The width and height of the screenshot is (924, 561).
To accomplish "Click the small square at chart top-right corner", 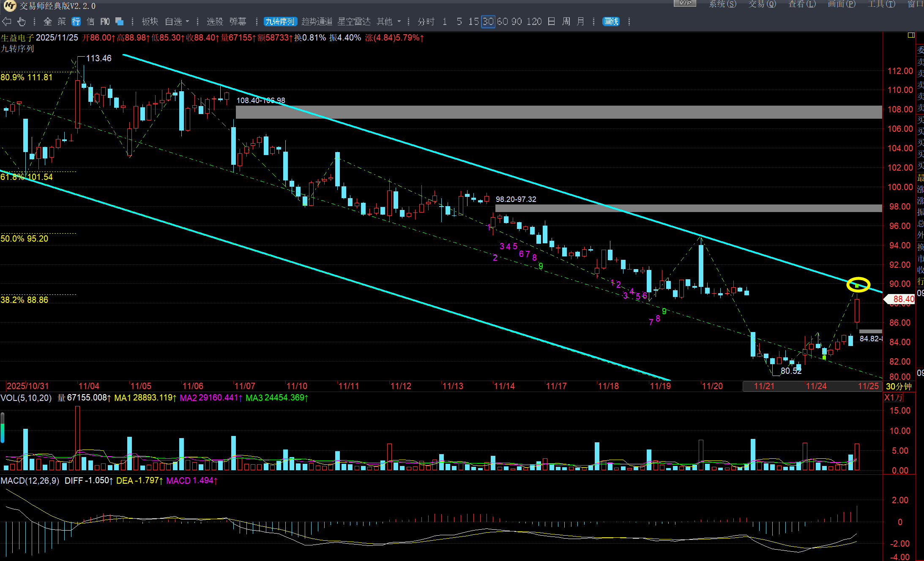I will tap(911, 35).
